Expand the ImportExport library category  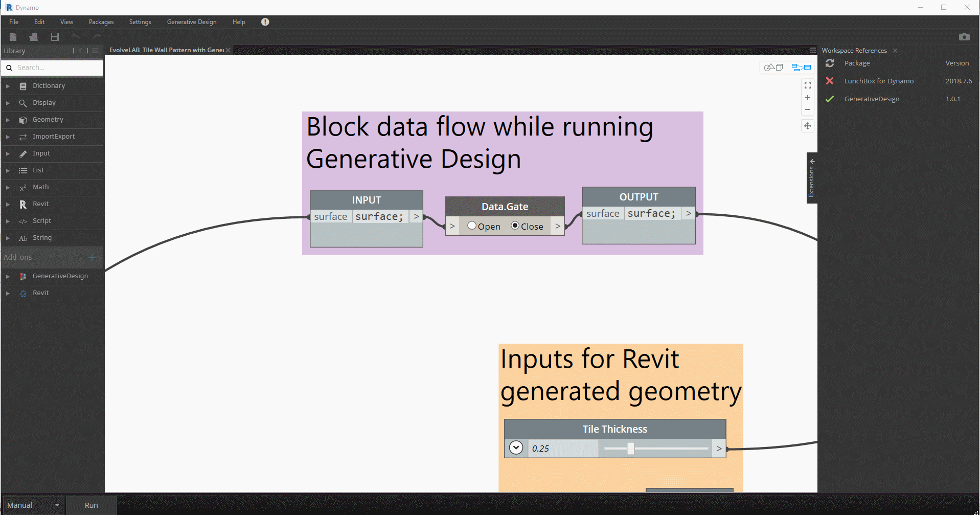point(8,137)
